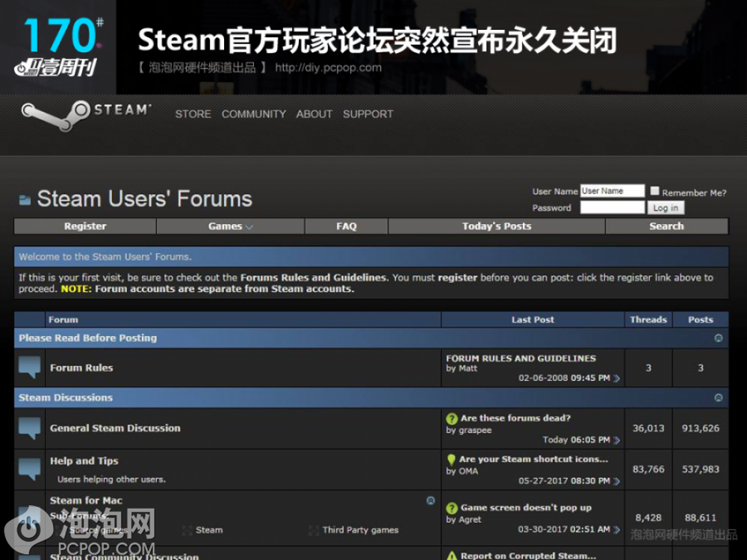Viewport: 747px width, 560px height.
Task: Click the User Name input field
Action: tap(613, 191)
